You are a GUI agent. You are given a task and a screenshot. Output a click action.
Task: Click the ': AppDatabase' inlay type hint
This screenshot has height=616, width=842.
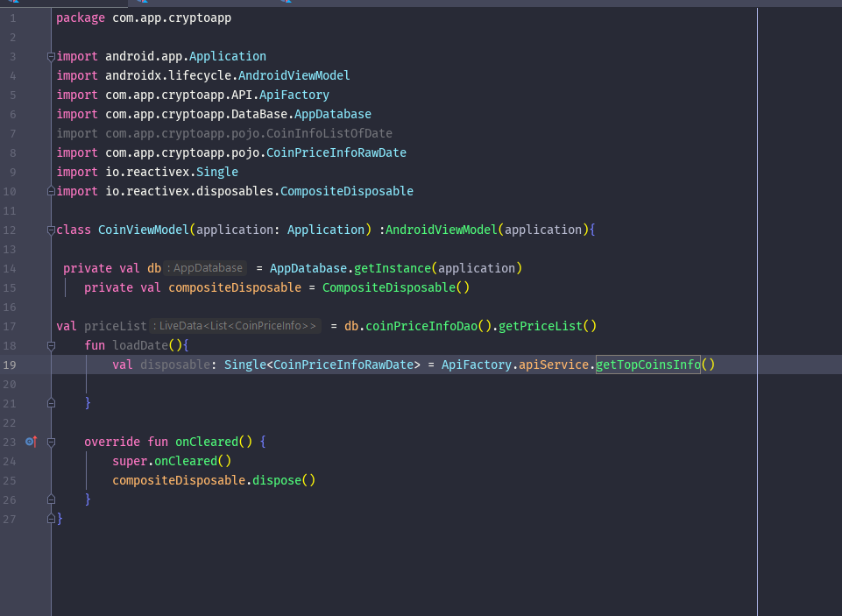click(205, 268)
